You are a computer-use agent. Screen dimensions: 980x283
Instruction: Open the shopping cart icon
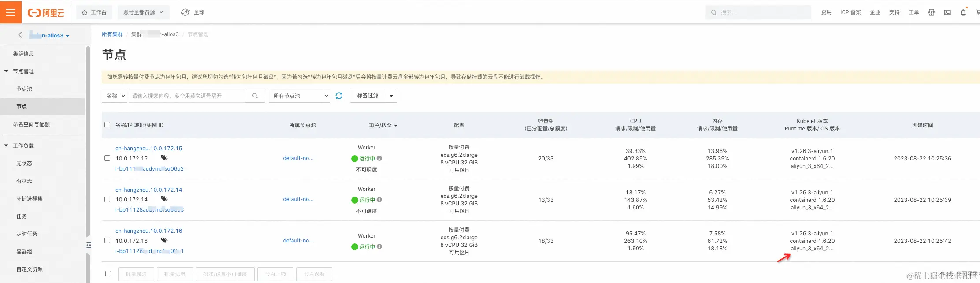977,12
